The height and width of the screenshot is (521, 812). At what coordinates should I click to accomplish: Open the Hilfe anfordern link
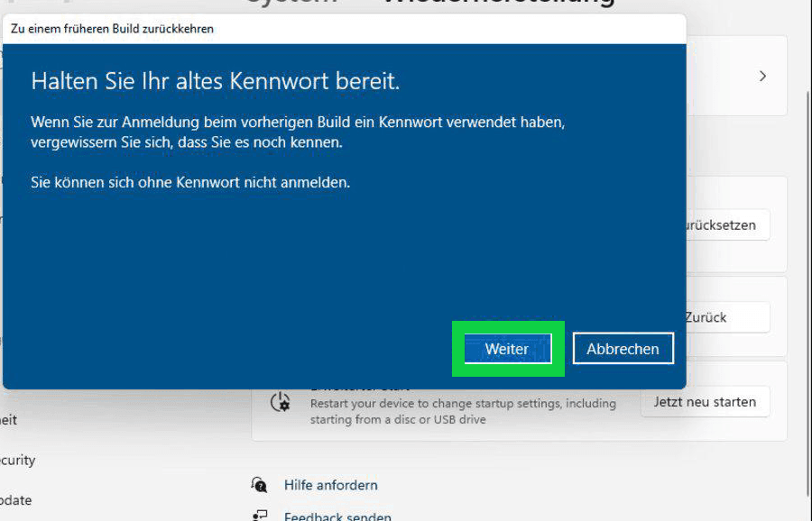click(330, 485)
